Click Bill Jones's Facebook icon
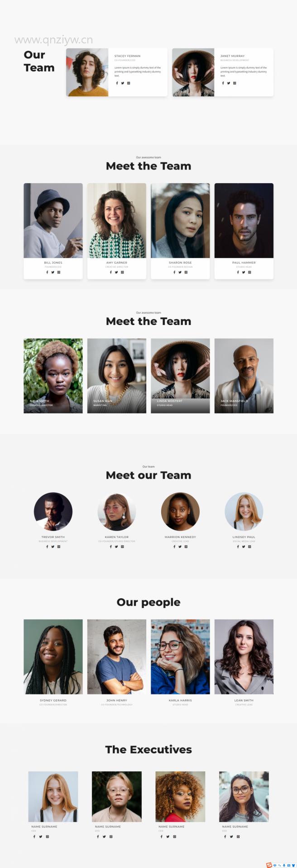Viewport: 297px width, 868px height. coord(47,272)
